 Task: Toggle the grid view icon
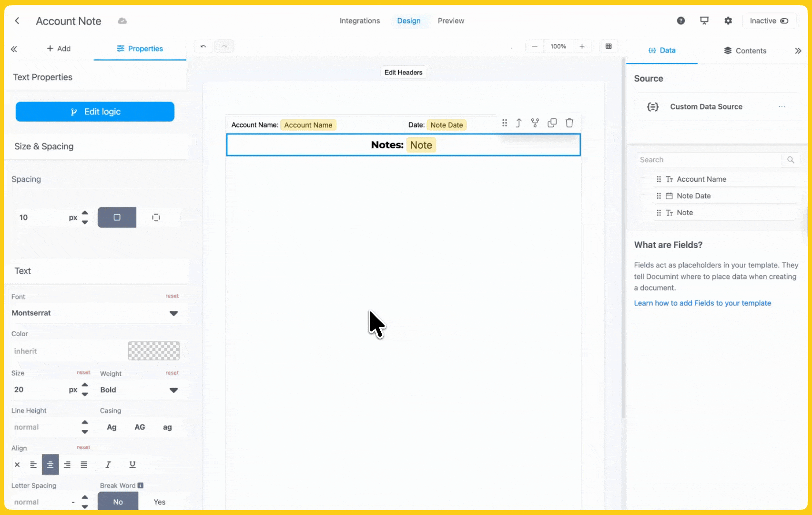point(609,46)
